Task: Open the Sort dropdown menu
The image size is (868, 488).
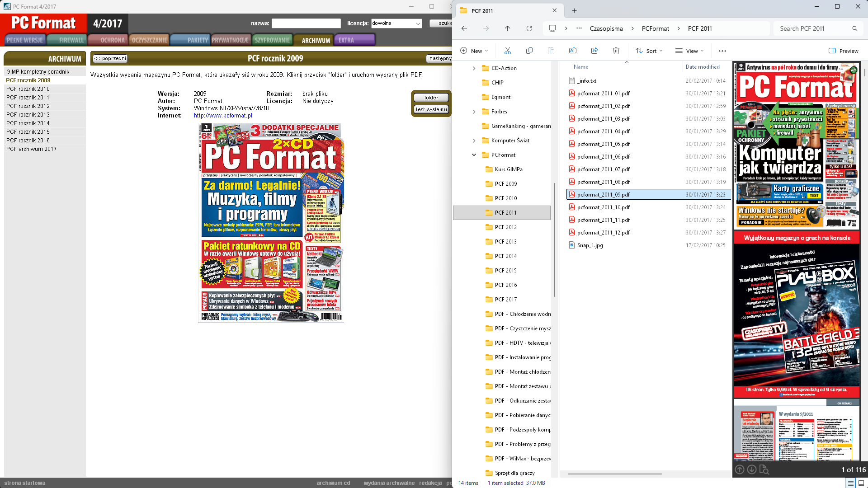Action: pyautogui.click(x=649, y=51)
